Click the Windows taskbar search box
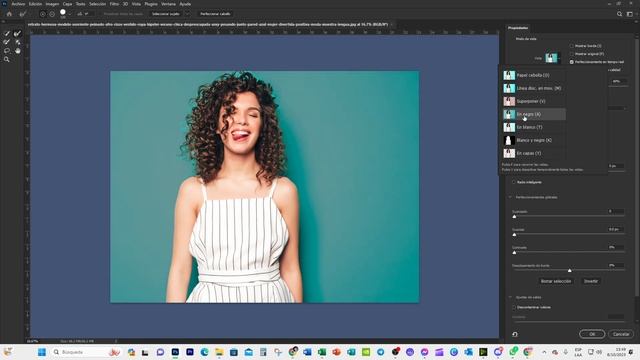 click(87, 352)
